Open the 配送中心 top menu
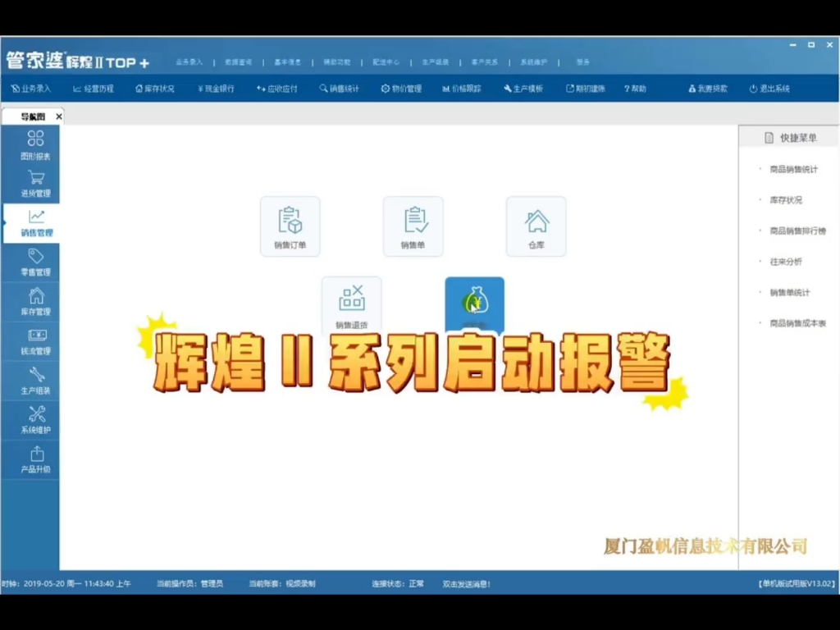Image resolution: width=840 pixels, height=630 pixels. (x=386, y=62)
